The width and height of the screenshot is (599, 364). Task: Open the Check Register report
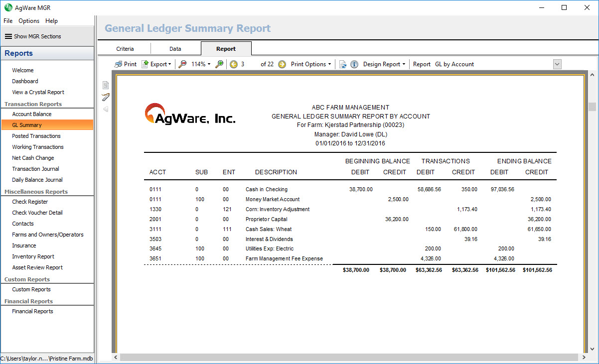pos(30,202)
